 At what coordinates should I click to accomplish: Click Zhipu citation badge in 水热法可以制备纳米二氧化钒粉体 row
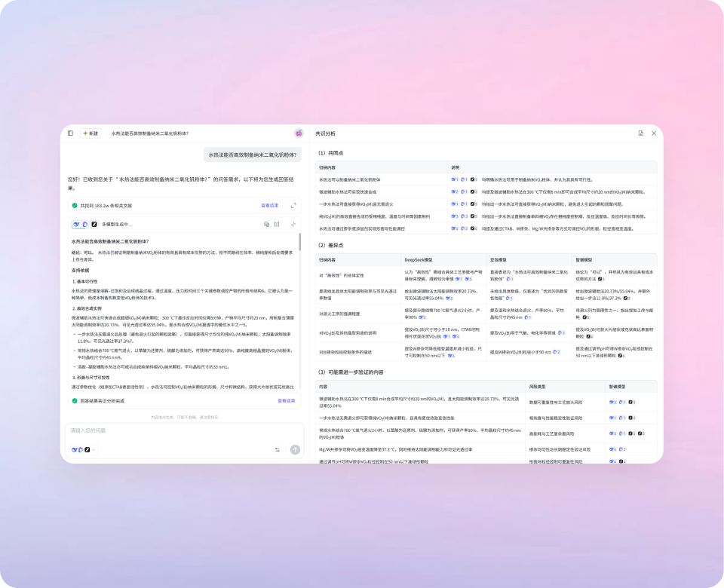(x=474, y=179)
